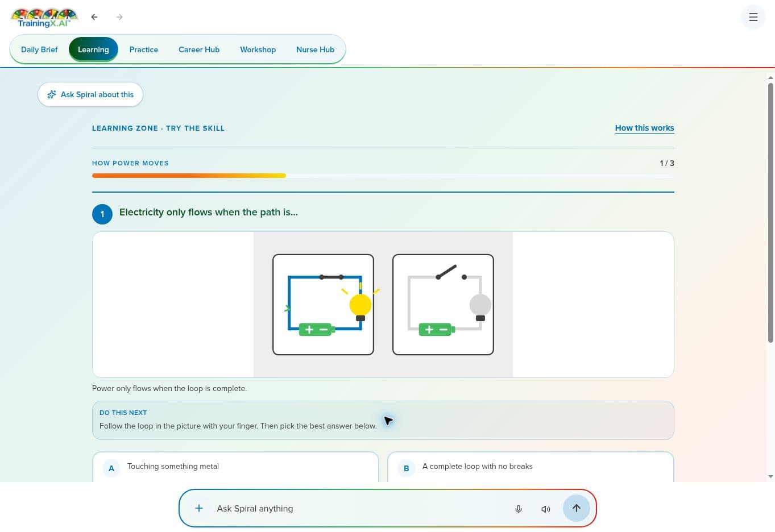Open the Daily Brief tab
This screenshot has width=775, height=532.
point(39,49)
